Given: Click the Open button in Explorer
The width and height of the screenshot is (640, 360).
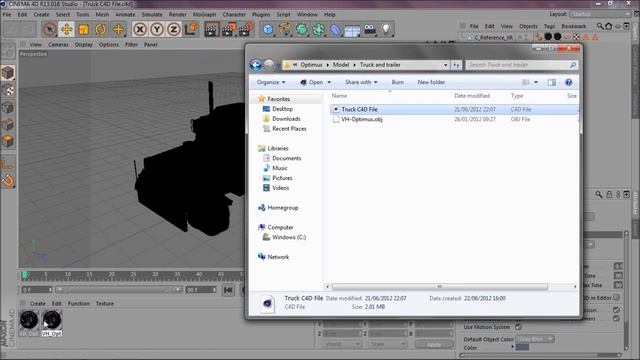Looking at the screenshot, I should pyautogui.click(x=312, y=82).
